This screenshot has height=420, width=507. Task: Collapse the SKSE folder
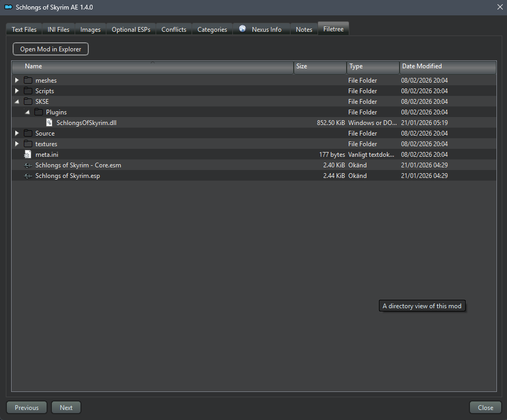click(x=17, y=102)
